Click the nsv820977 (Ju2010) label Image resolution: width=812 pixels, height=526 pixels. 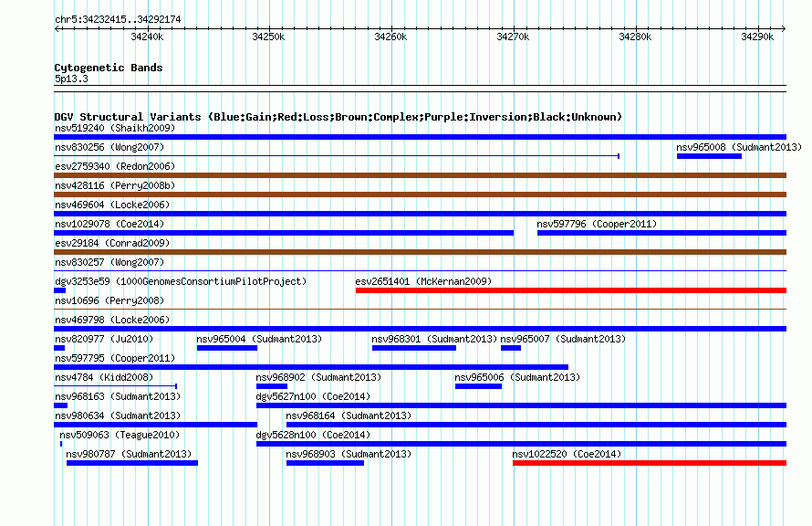(104, 339)
